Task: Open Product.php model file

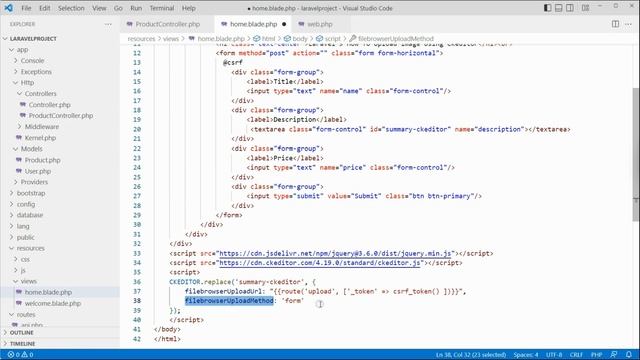Action: [x=42, y=160]
